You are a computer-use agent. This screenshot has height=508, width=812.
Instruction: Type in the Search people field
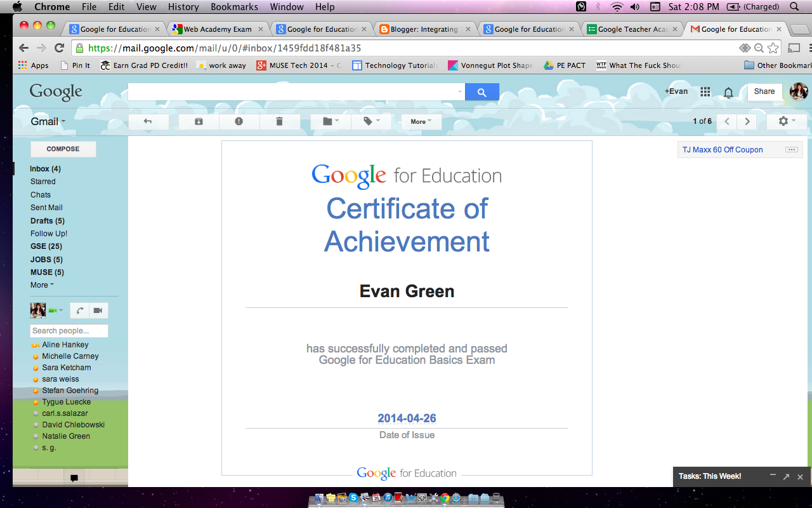point(69,330)
